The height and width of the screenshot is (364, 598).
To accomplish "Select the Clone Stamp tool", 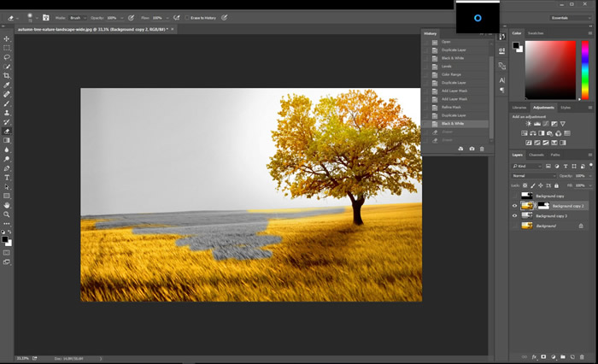I will [x=7, y=113].
